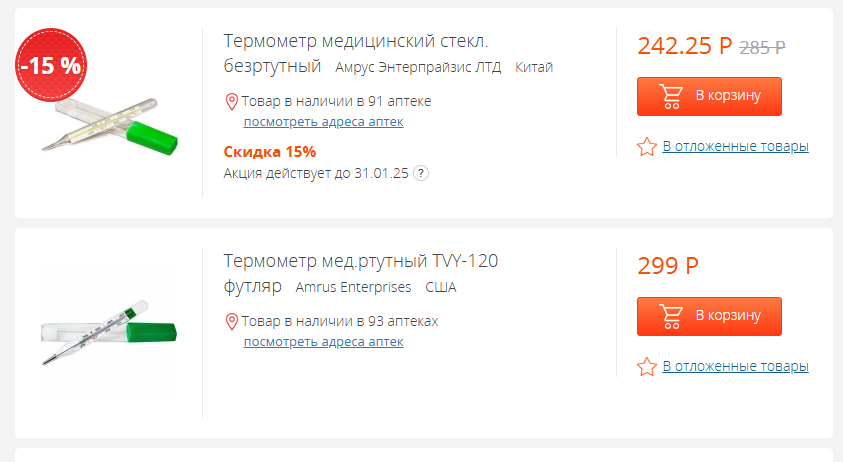Save the first thermometer to В отложенные товары
The height and width of the screenshot is (462, 843).
pyautogui.click(x=735, y=146)
